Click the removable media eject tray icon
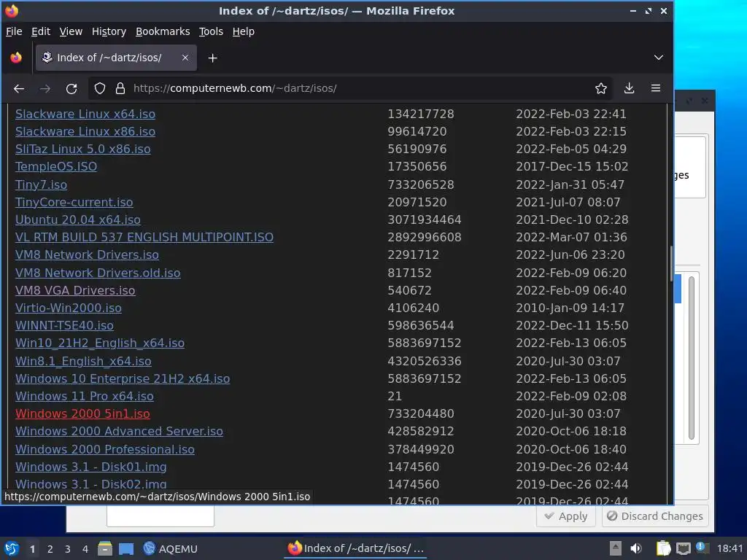Viewport: 747px width, 560px height. coord(615,549)
